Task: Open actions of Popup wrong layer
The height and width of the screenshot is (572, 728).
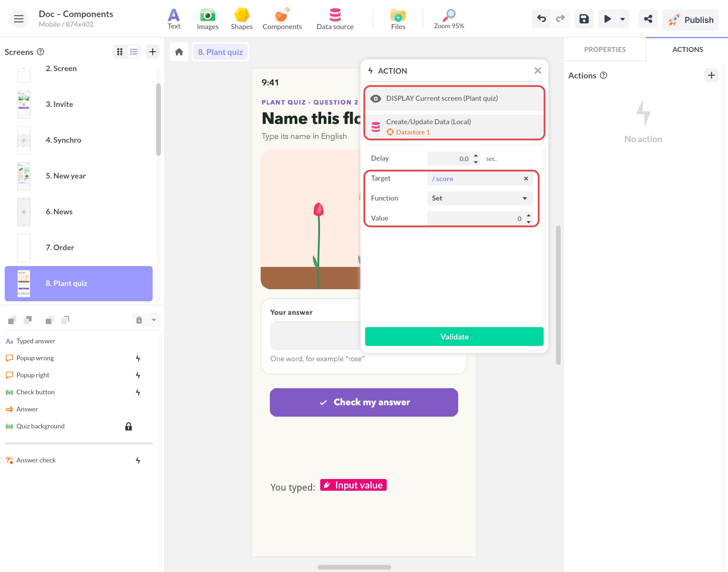Action: click(x=138, y=358)
